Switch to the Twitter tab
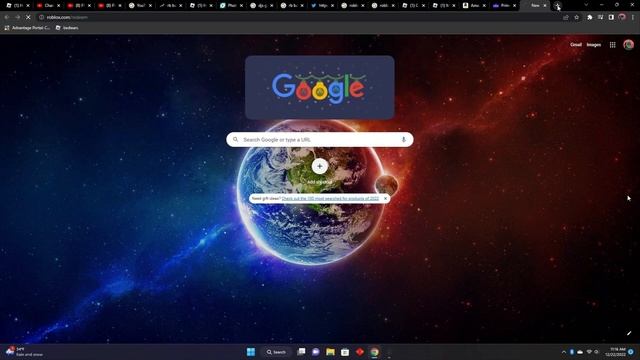 coord(320,5)
